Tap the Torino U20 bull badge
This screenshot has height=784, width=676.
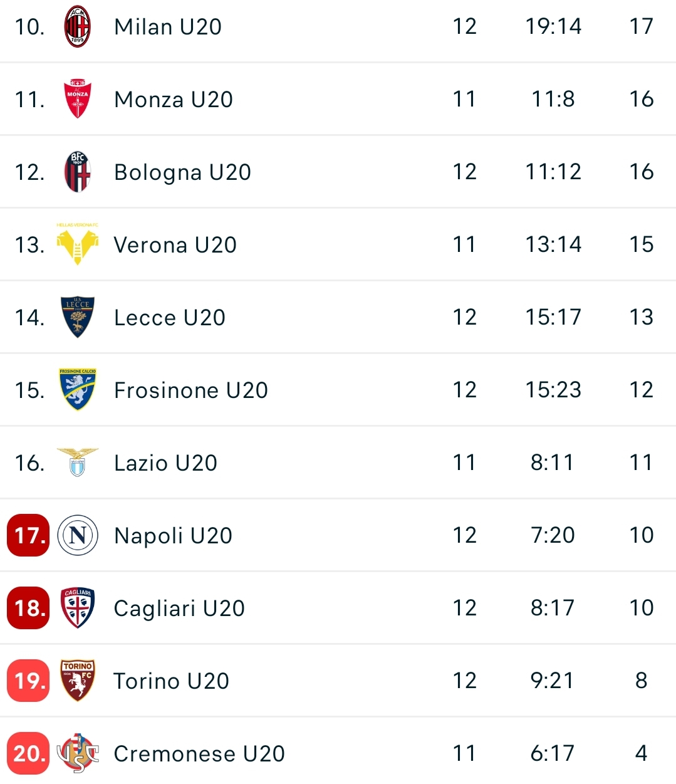click(78, 681)
